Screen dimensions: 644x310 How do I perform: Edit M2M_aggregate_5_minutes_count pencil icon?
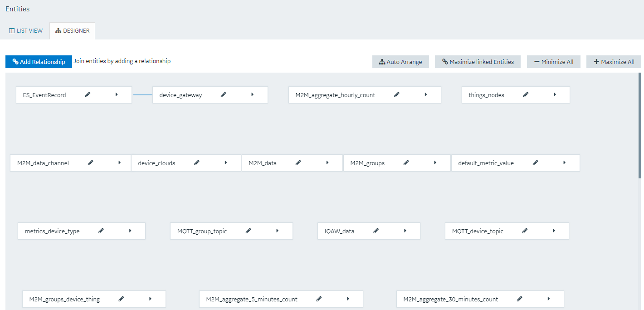pos(319,299)
